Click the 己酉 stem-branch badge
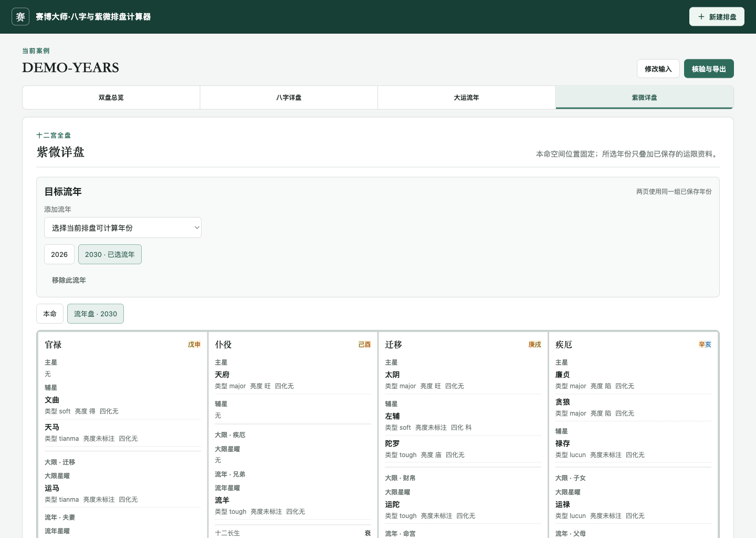Screen dimensions: 756x538 [x=364, y=345]
